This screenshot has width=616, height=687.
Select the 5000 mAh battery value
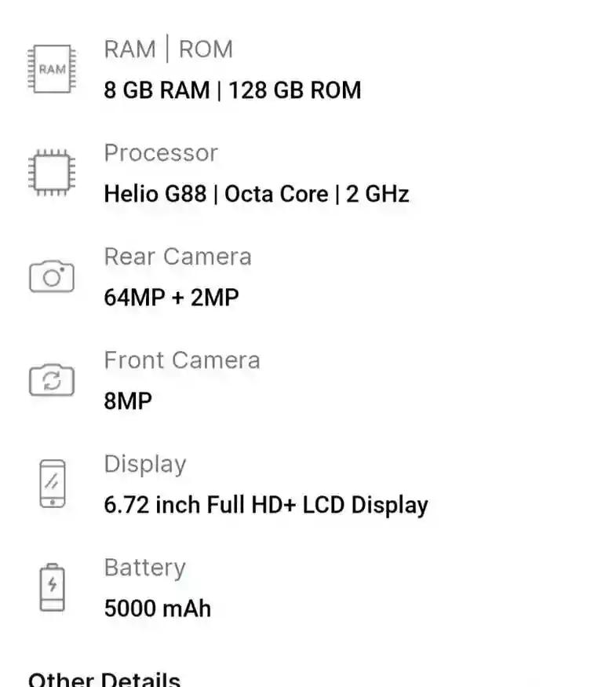[x=158, y=608]
